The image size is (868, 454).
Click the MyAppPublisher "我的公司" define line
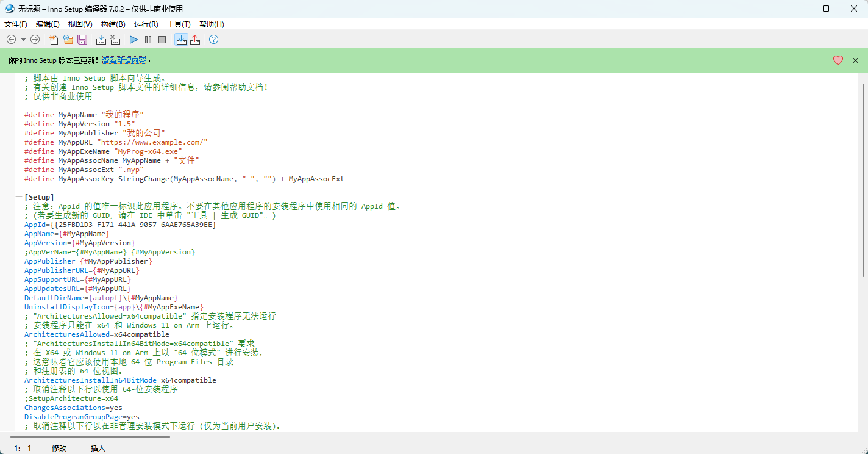[94, 133]
